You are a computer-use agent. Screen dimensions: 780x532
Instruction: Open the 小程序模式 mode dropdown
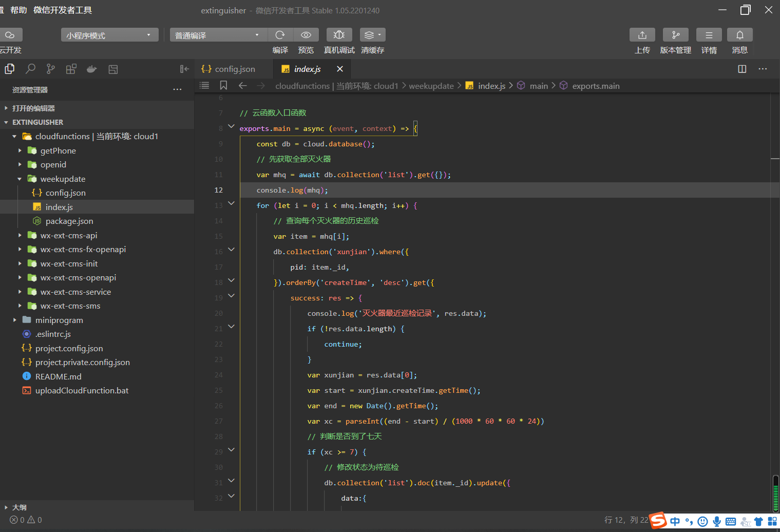tap(109, 35)
